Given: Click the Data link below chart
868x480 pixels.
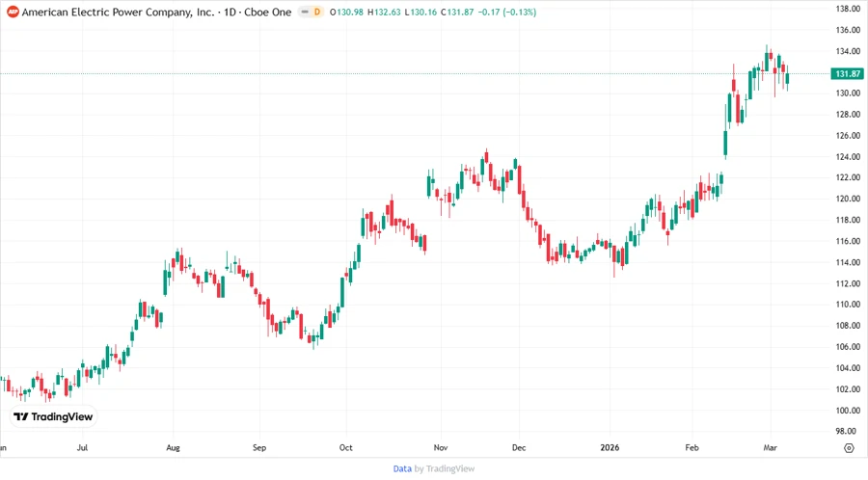Looking at the screenshot, I should coord(402,469).
